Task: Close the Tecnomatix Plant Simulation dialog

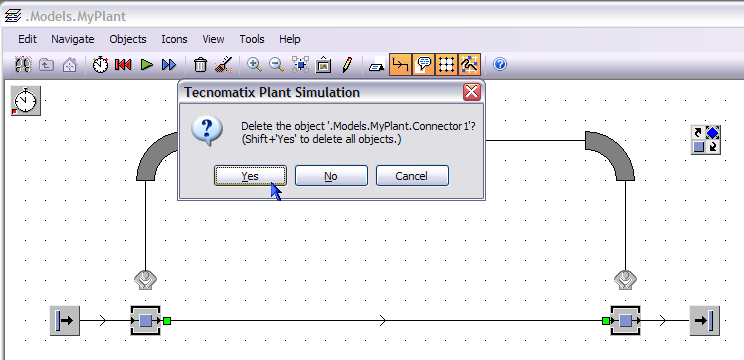Action: click(x=472, y=92)
